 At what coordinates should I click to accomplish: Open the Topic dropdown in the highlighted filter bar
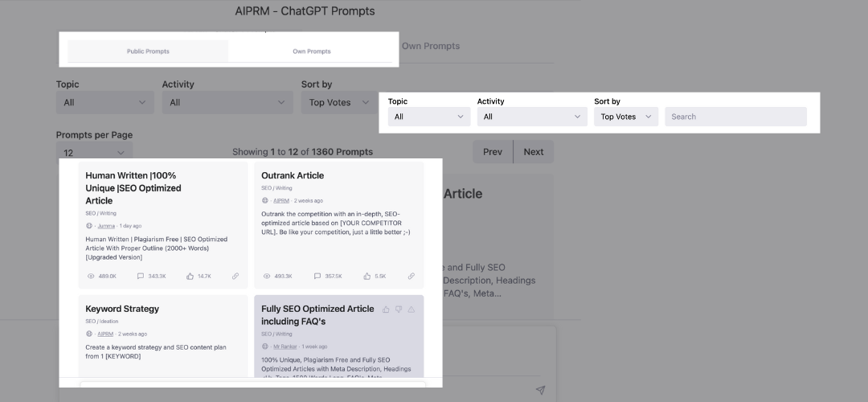click(429, 117)
